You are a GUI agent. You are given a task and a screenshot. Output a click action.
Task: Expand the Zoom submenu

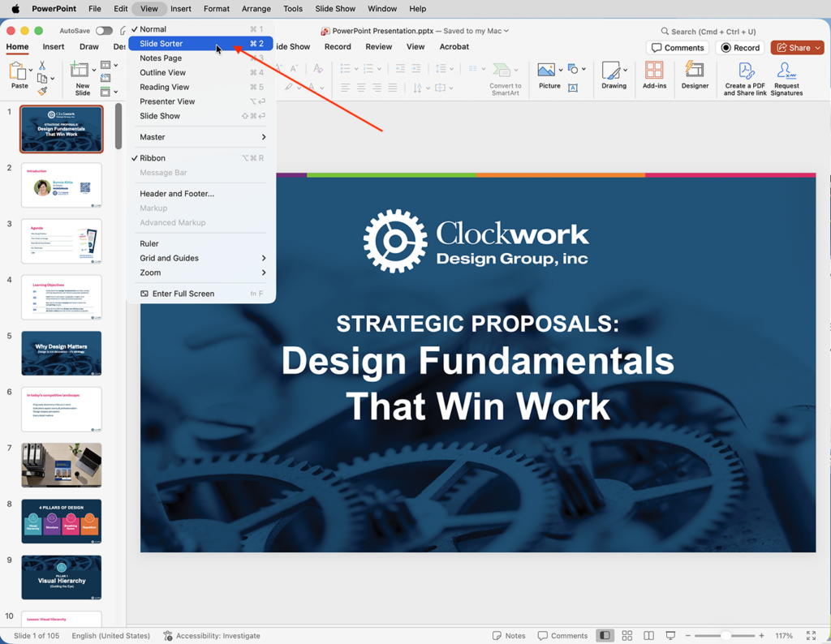[x=201, y=273]
